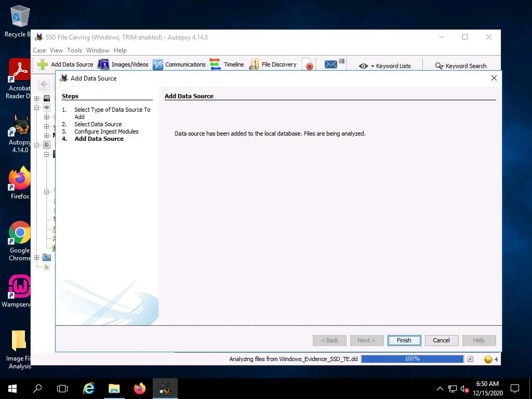Click the 'Data source has been added' message
The width and height of the screenshot is (532, 399).
tap(270, 134)
